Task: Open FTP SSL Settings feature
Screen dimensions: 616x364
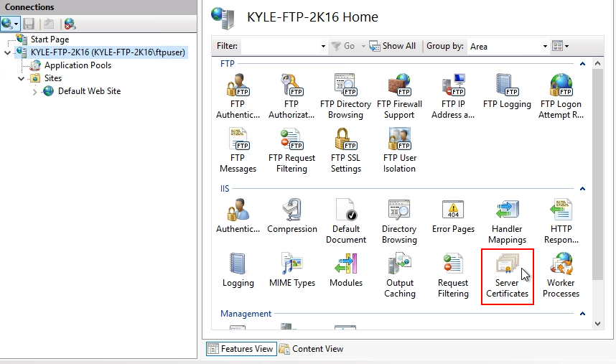Action: point(345,150)
